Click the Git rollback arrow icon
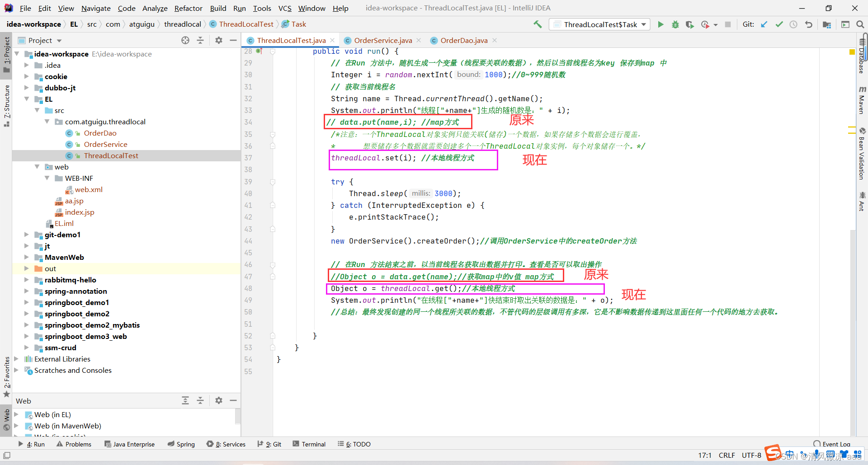The width and height of the screenshot is (868, 465). pyautogui.click(x=808, y=24)
